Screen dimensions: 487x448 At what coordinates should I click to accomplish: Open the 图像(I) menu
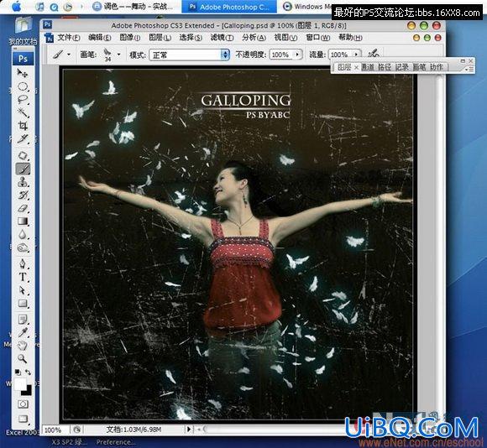coord(130,38)
